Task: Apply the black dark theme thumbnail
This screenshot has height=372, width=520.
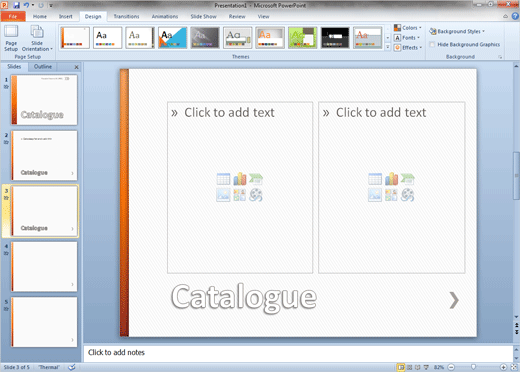Action: coord(335,38)
